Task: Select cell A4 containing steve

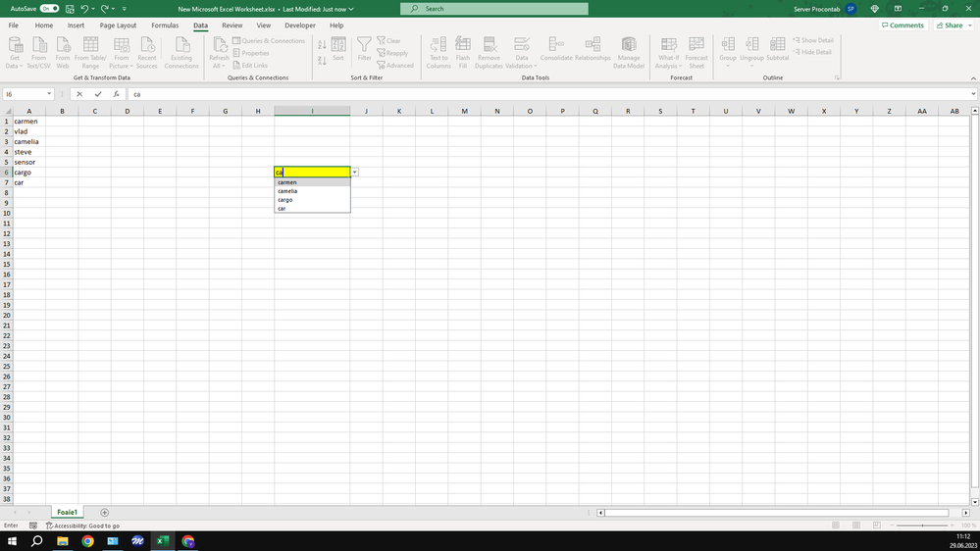Action: [x=28, y=152]
